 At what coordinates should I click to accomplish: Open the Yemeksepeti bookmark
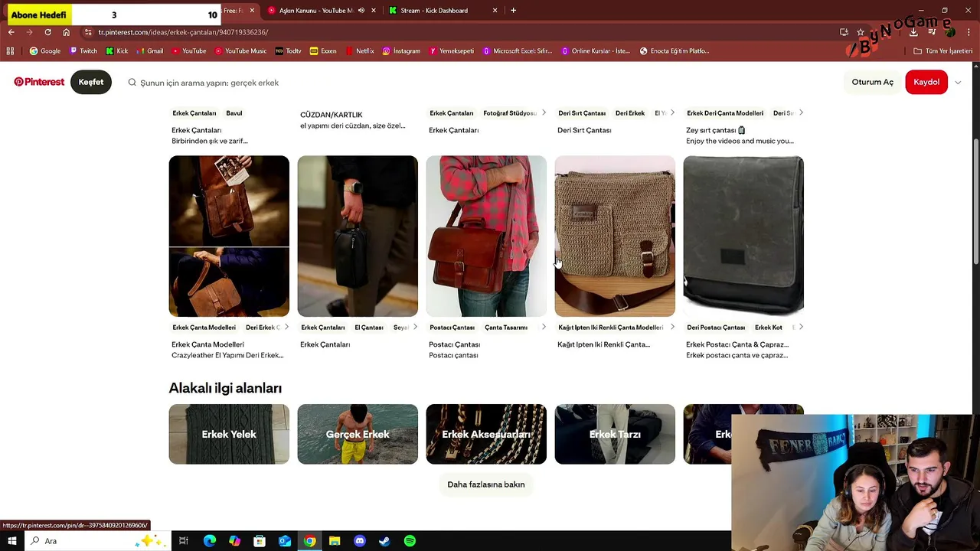[452, 51]
